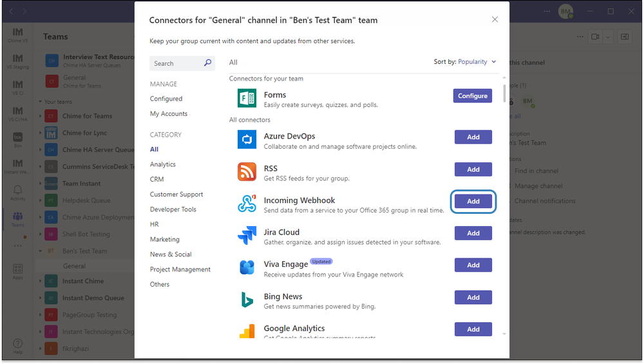Viewport: 644px width, 364px height.
Task: Expand the Instant Demo Queue team
Action: [40, 298]
